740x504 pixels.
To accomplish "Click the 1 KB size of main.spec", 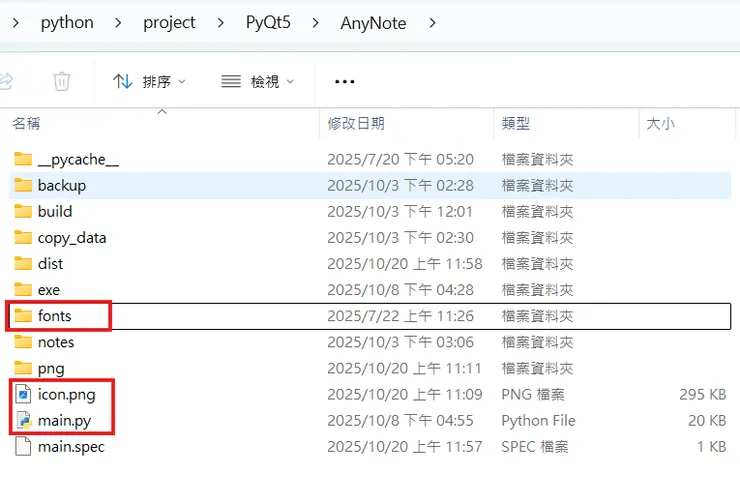I will click(x=711, y=446).
